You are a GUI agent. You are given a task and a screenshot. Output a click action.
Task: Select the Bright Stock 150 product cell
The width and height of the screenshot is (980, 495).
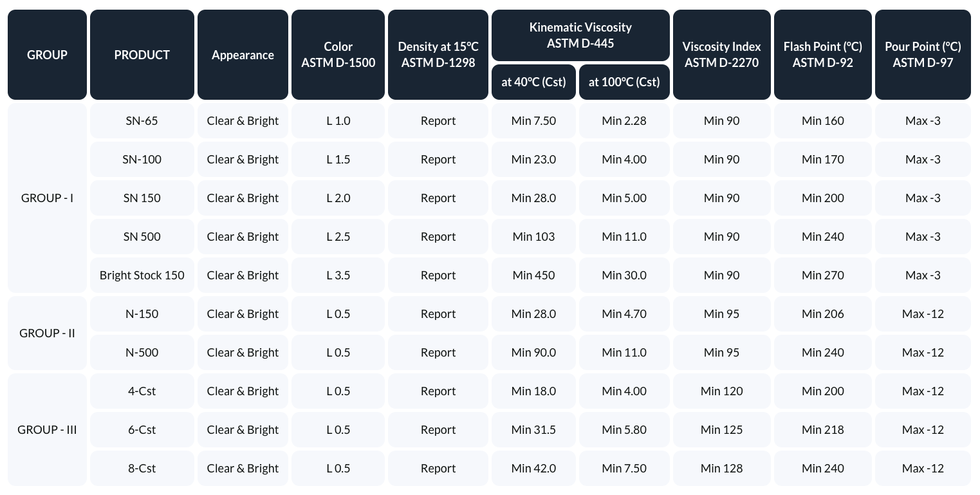[x=142, y=275]
